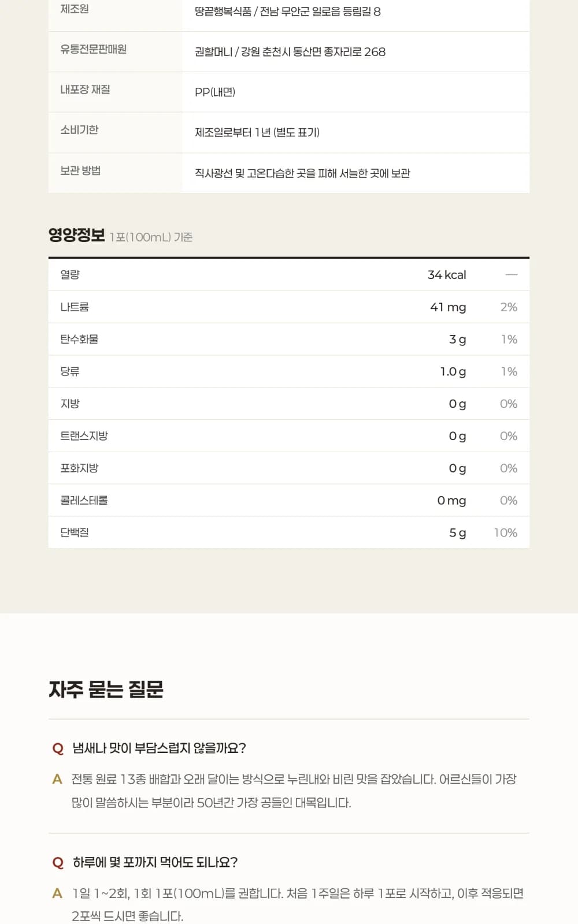Click the 열량 34 kcal row
The height and width of the screenshot is (924, 578).
pyautogui.click(x=289, y=275)
